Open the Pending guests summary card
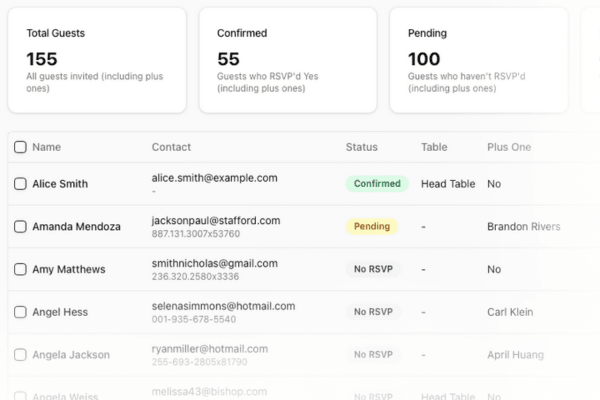This screenshot has width=600, height=400. click(x=478, y=60)
